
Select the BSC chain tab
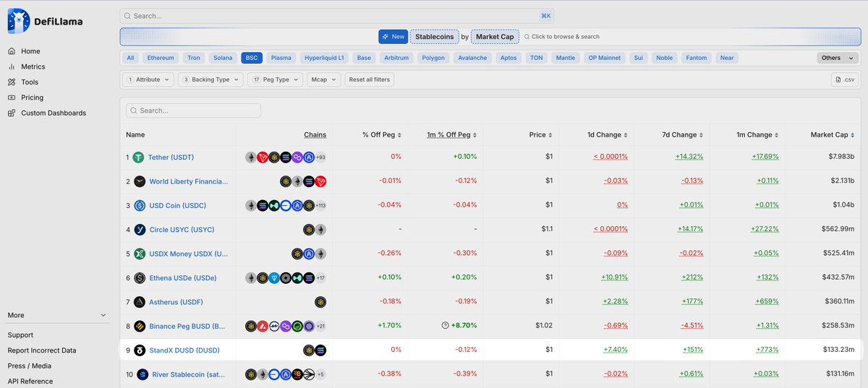[252, 58]
